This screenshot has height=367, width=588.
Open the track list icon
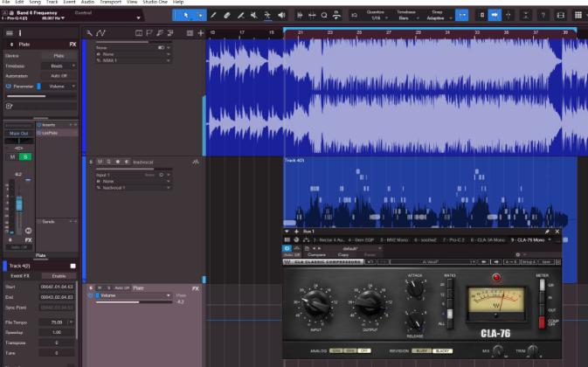pyautogui.click(x=190, y=33)
